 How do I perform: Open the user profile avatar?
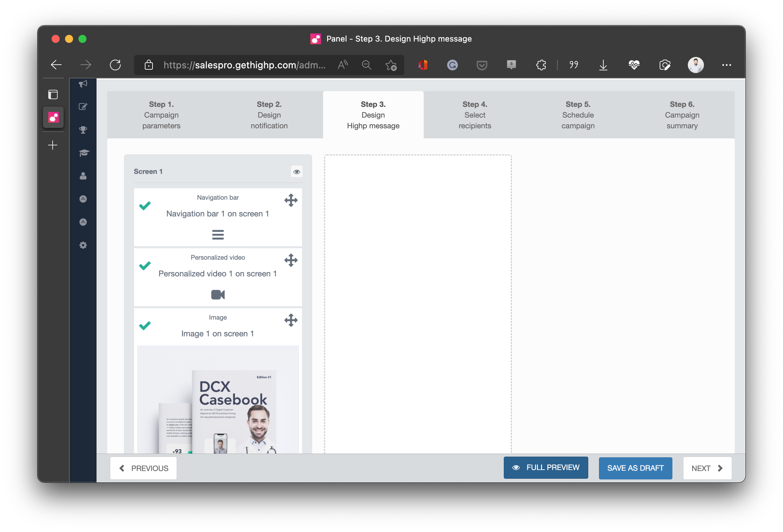(696, 65)
